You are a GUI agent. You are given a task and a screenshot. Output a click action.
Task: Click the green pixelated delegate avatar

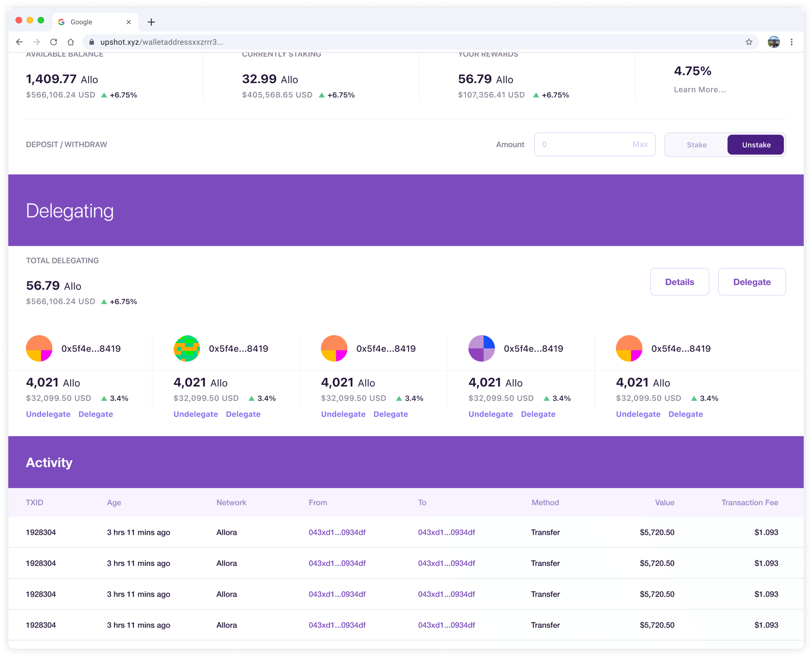tap(187, 348)
